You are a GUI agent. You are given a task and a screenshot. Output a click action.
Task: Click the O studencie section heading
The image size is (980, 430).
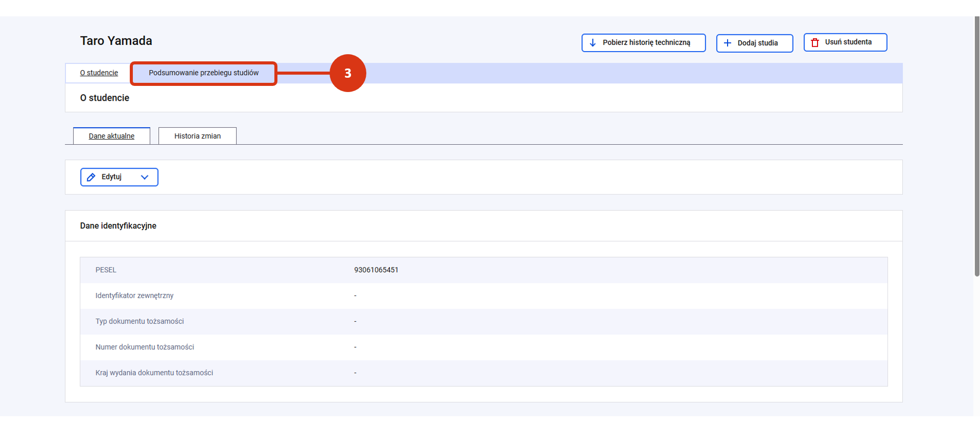coord(105,98)
